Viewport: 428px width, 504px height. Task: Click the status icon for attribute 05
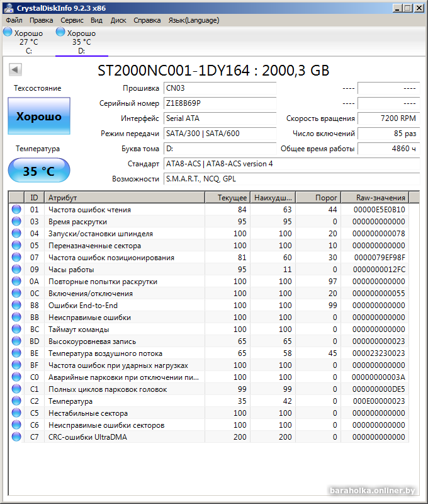coord(16,246)
